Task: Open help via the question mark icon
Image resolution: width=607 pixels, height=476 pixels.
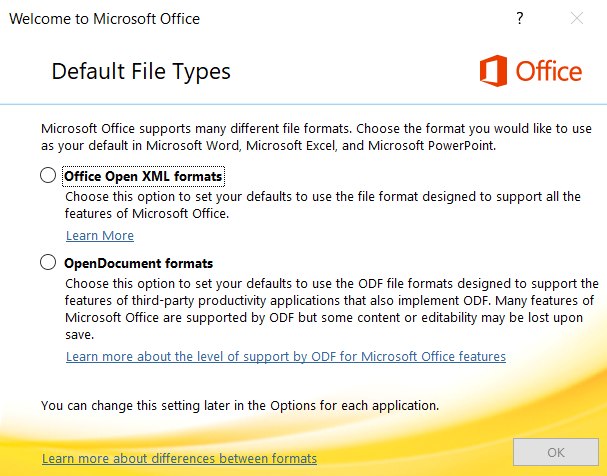Action: click(520, 18)
